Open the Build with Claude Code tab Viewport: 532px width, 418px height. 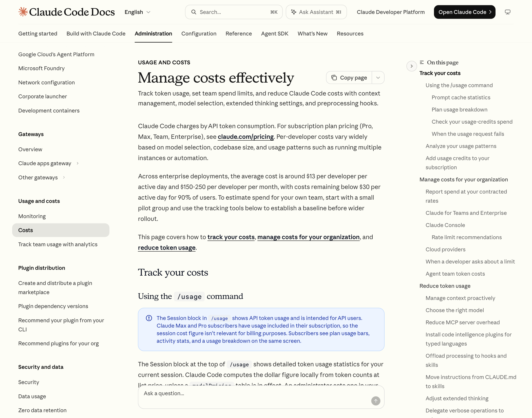tap(96, 33)
